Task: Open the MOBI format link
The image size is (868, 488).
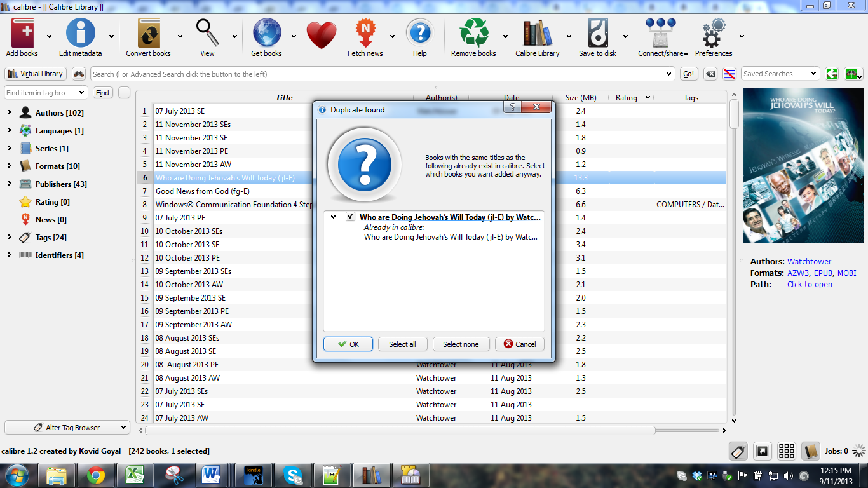Action: pos(846,273)
